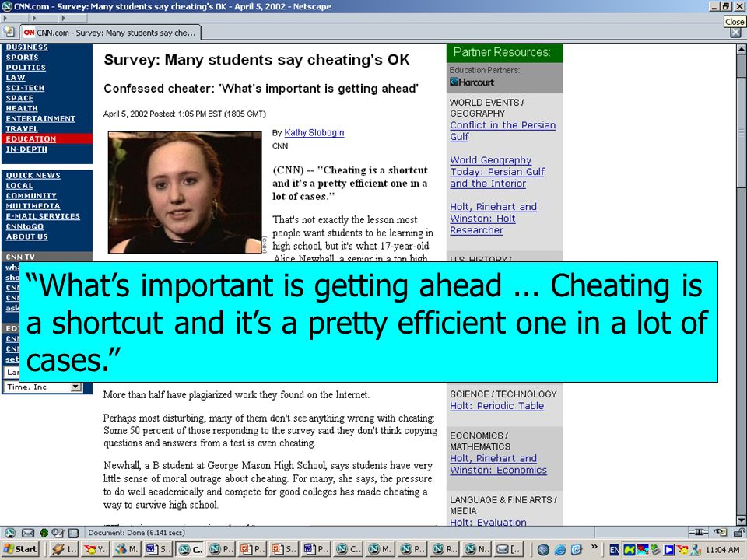Go to BUSINESS section in CNN sidebar
747x560 pixels.
coord(26,47)
